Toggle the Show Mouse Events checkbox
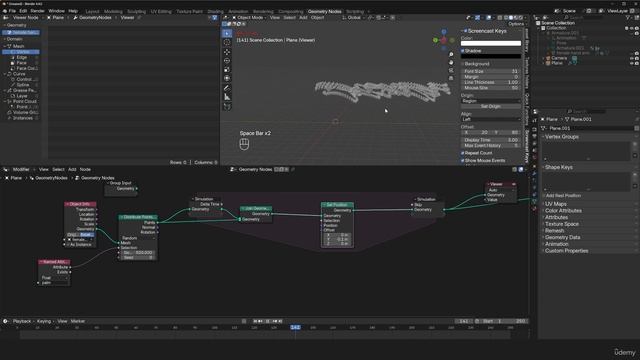 click(x=463, y=160)
